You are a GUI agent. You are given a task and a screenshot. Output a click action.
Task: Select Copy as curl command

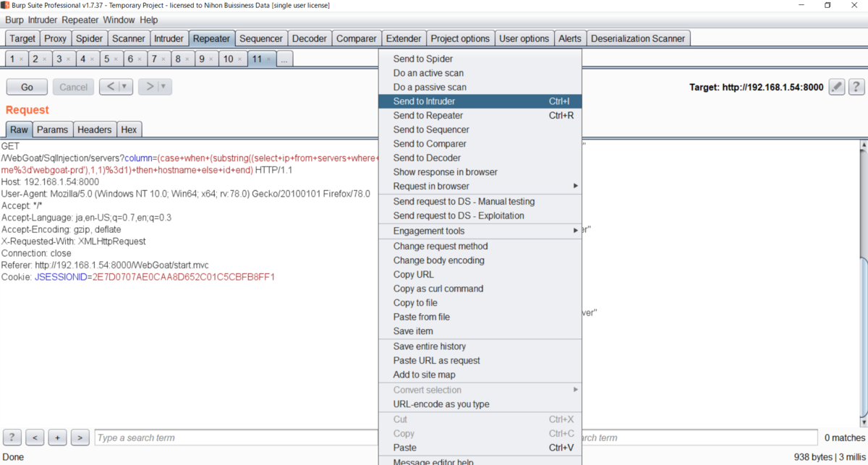coord(480,289)
